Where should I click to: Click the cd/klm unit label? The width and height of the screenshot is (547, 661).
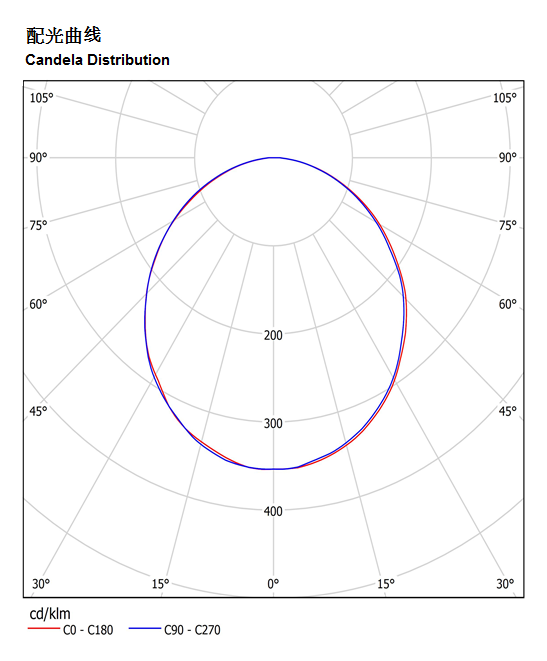(x=50, y=614)
